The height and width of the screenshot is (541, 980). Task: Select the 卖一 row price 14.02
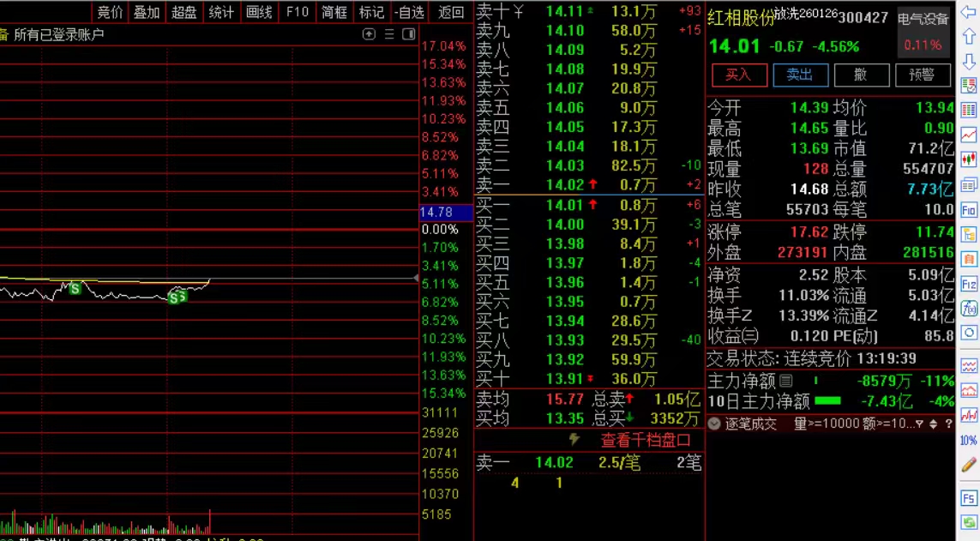click(x=565, y=185)
